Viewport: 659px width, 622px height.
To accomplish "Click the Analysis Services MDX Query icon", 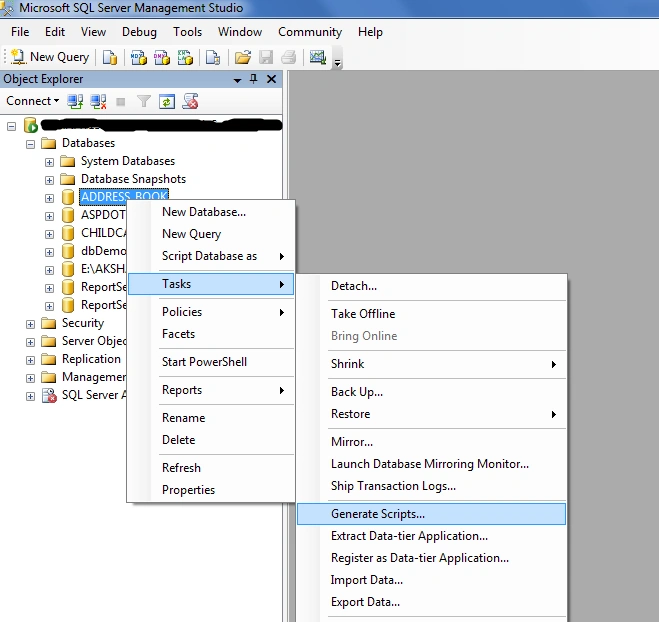I will click(138, 57).
